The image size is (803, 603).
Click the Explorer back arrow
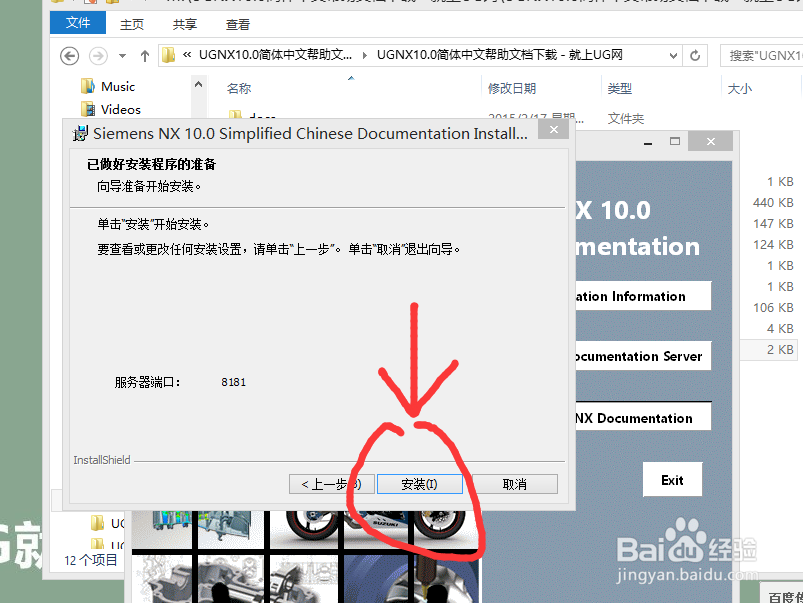tap(70, 55)
